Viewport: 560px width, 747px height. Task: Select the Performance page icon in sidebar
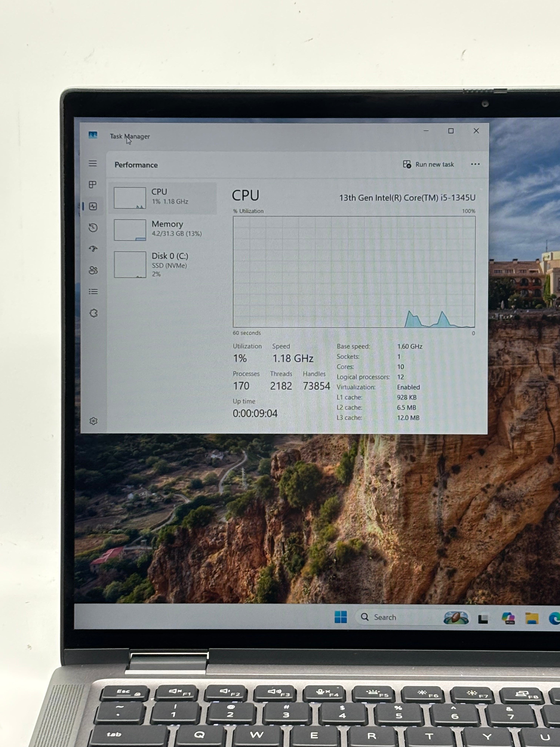click(x=93, y=206)
